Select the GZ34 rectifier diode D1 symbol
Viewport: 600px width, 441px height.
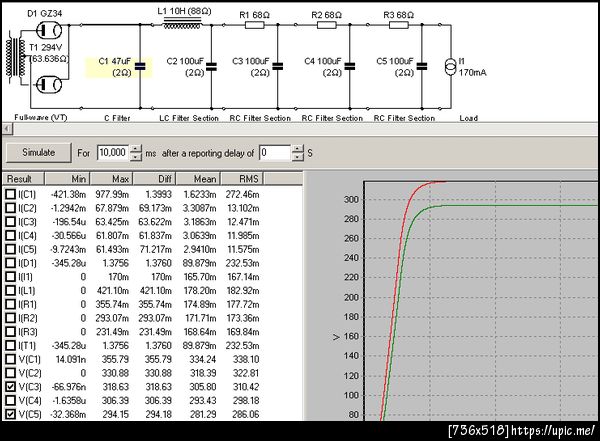[x=49, y=30]
